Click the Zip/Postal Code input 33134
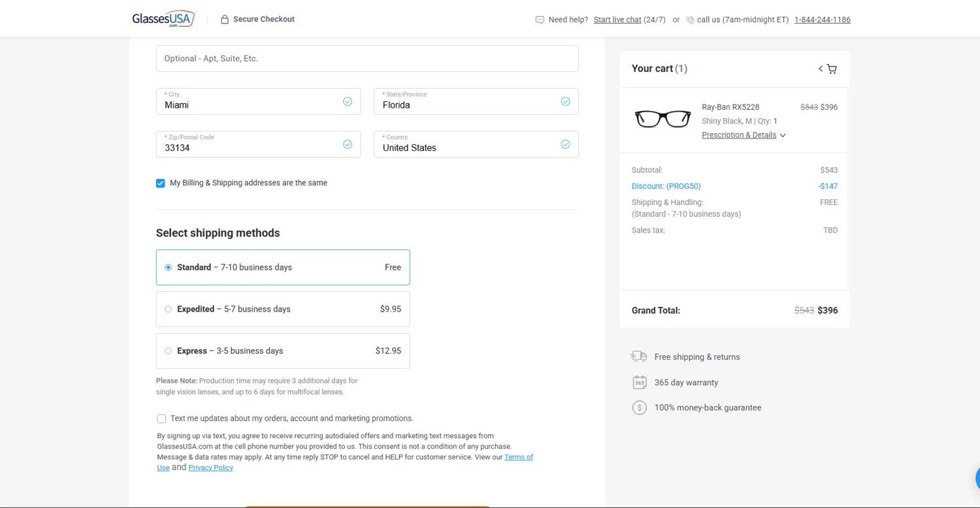This screenshot has width=980, height=508. [x=258, y=144]
